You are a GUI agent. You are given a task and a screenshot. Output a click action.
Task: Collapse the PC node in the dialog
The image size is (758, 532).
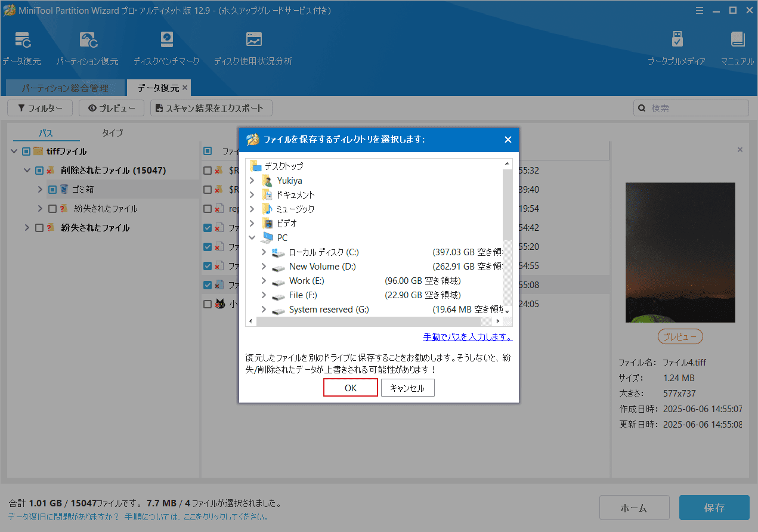(x=252, y=237)
